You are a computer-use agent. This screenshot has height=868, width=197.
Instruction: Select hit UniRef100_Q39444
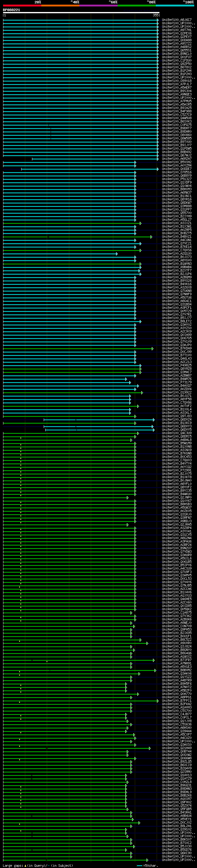point(177,731)
